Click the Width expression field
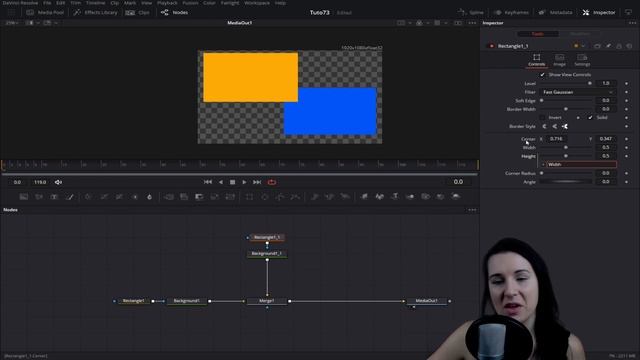 (581, 164)
